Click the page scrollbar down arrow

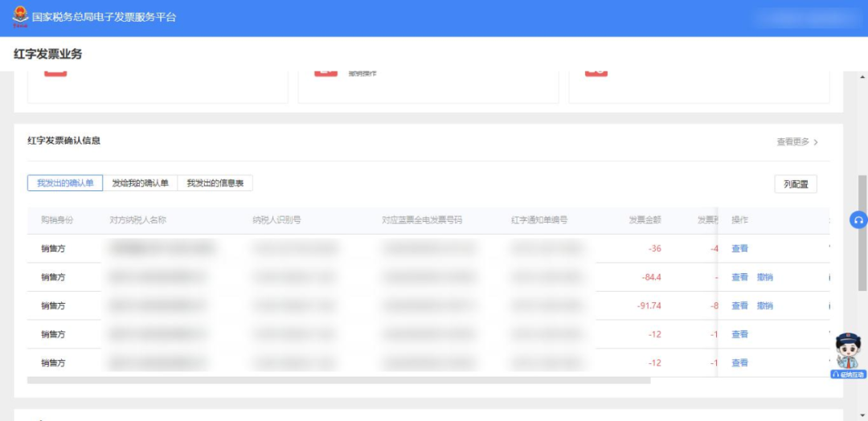[x=862, y=415]
